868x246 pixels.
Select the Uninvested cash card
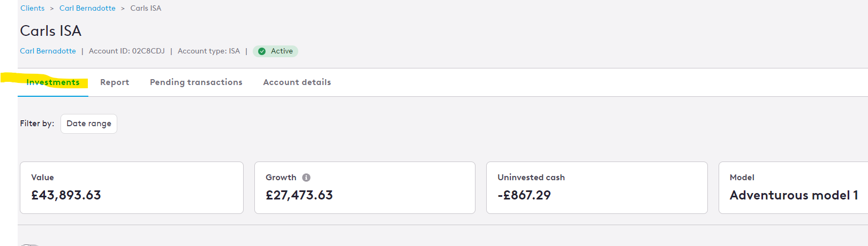pos(597,188)
